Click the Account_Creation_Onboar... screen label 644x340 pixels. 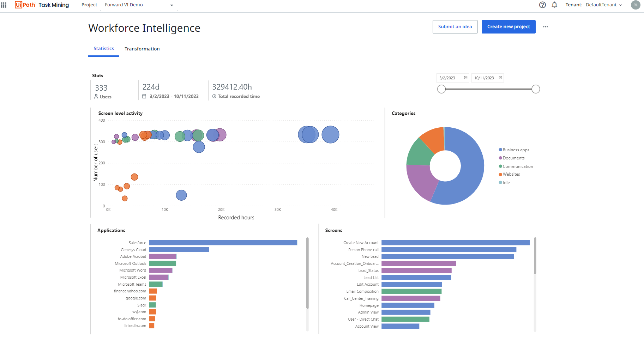[355, 263]
